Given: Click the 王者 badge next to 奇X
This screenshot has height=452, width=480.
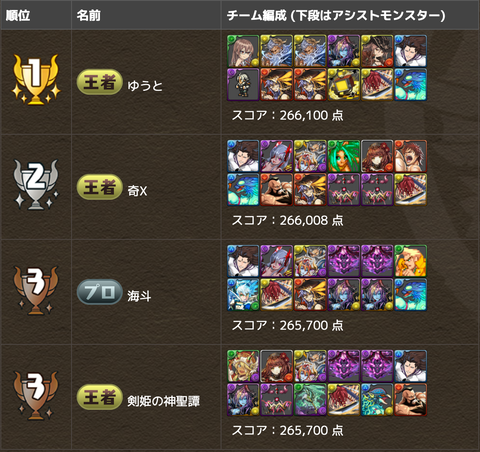Looking at the screenshot, I should click(x=100, y=187).
